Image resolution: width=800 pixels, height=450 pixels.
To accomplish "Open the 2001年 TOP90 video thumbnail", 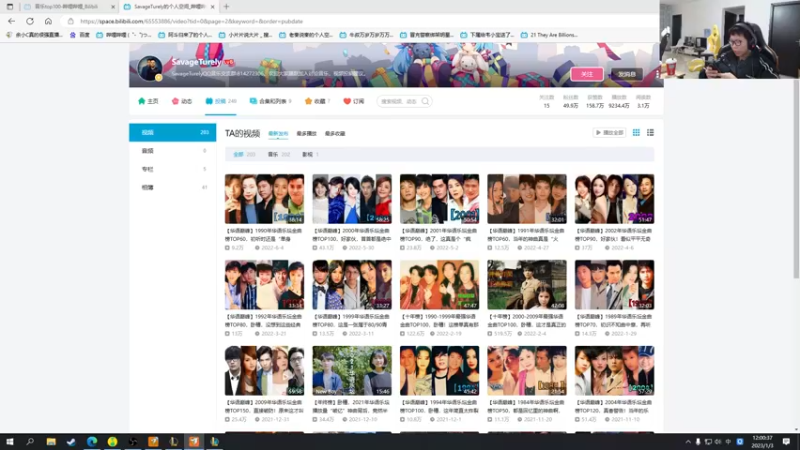I will click(x=439, y=199).
